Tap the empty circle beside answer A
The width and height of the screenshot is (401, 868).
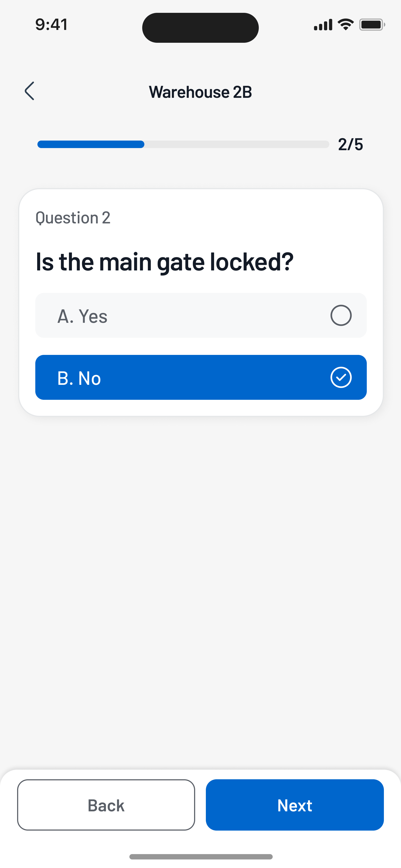tap(341, 315)
